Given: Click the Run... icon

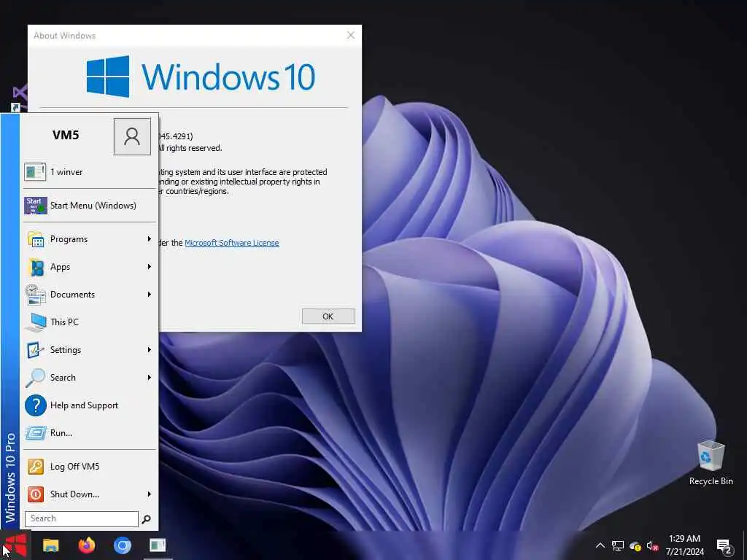Looking at the screenshot, I should point(36,433).
